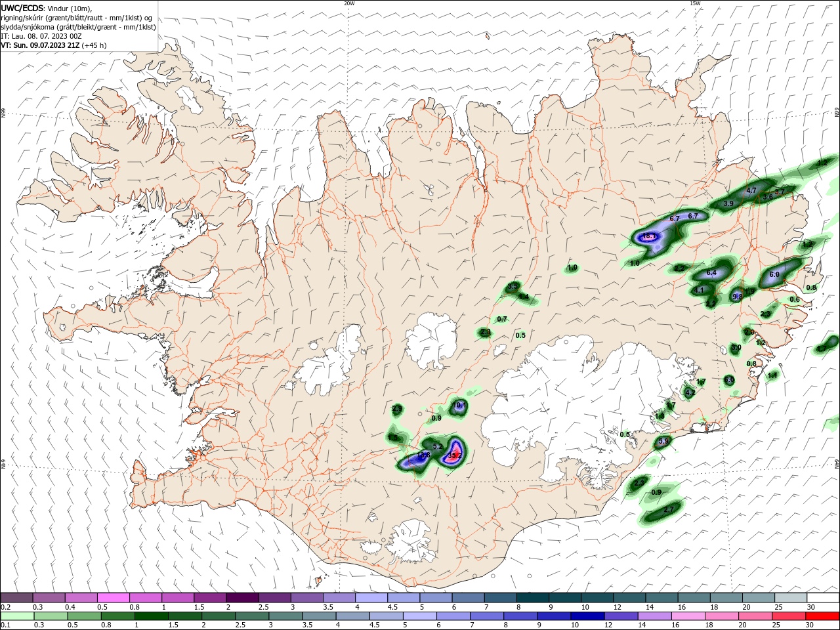Screen dimensions: 840x630
Task: Pick the 10.1 precipitation label
Action: (x=459, y=406)
